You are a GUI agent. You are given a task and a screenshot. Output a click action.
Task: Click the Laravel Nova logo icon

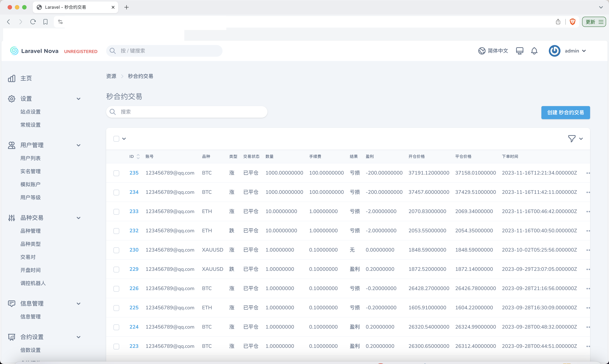pos(14,51)
